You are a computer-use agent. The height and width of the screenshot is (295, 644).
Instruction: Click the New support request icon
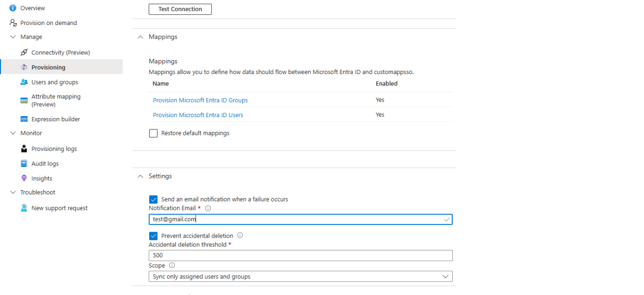[24, 208]
